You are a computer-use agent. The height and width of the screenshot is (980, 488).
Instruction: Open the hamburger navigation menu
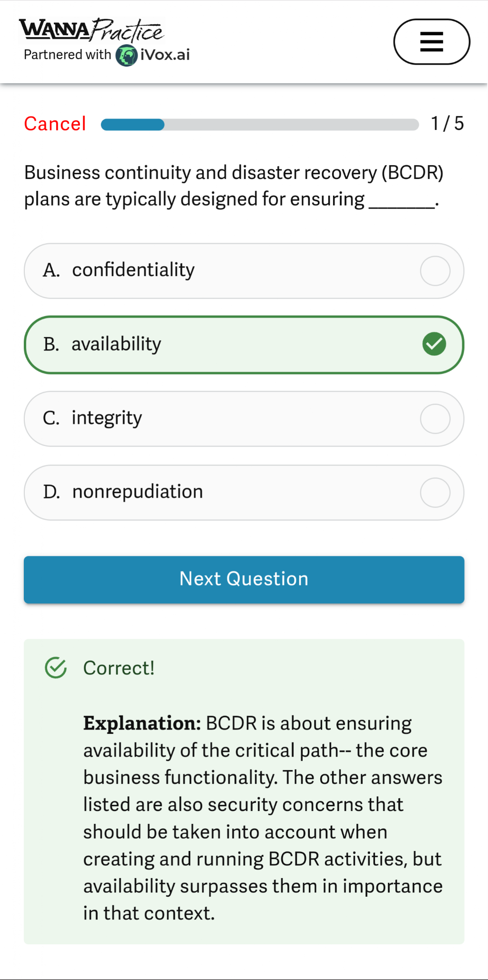(x=431, y=41)
